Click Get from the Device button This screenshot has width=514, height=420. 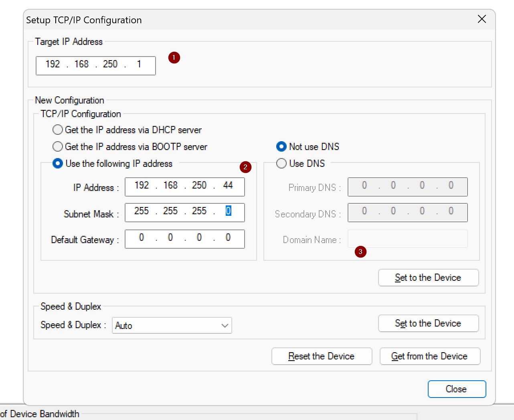[429, 356]
